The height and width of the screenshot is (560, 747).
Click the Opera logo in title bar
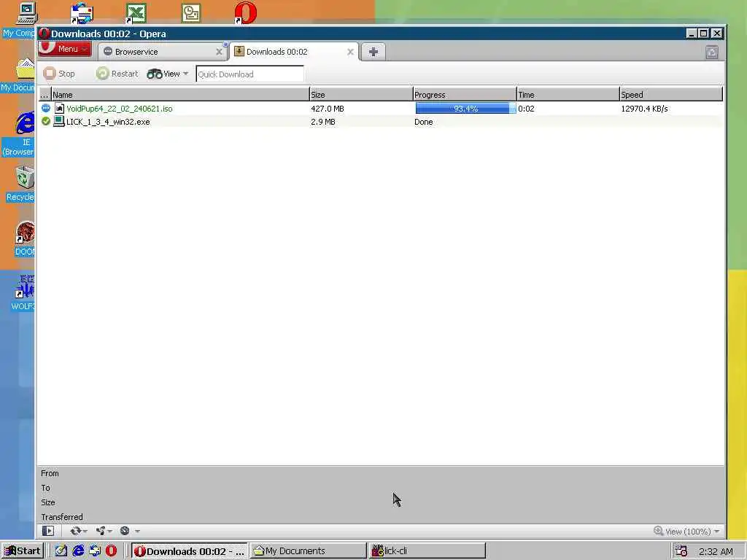44,34
